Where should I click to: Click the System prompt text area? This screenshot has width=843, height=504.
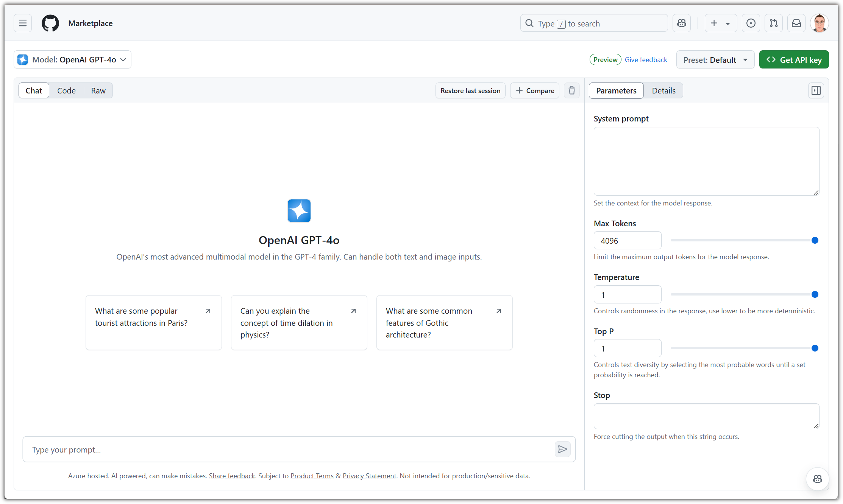coord(706,161)
